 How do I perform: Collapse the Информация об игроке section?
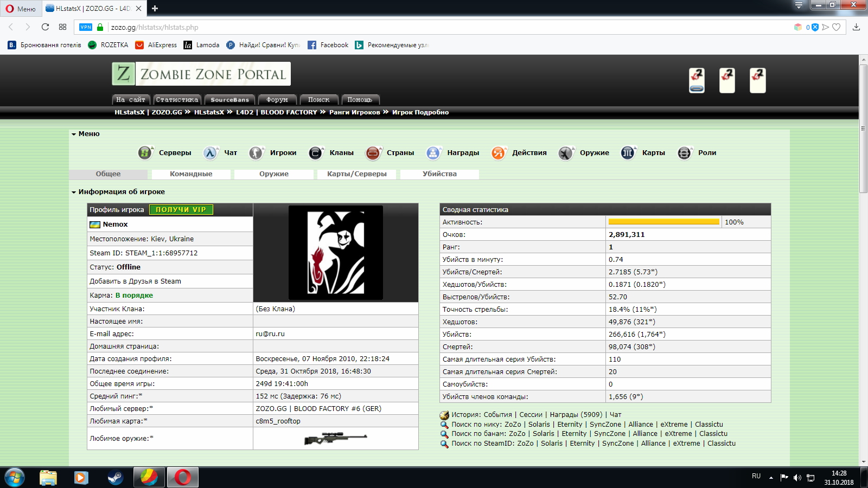(x=74, y=192)
